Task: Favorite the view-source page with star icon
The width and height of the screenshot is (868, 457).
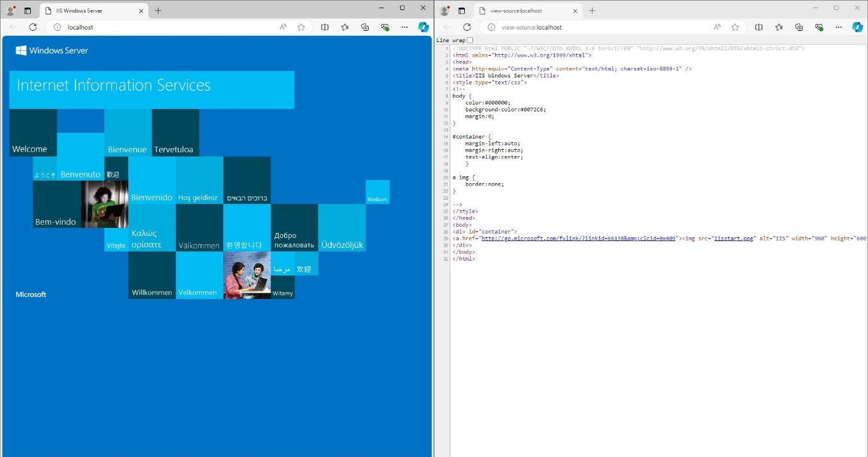Action: pos(735,27)
